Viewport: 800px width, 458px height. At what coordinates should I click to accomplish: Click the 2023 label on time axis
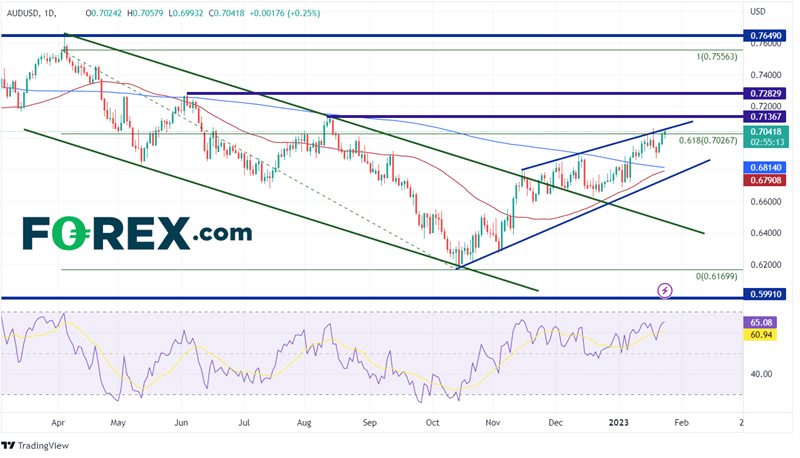tap(619, 423)
